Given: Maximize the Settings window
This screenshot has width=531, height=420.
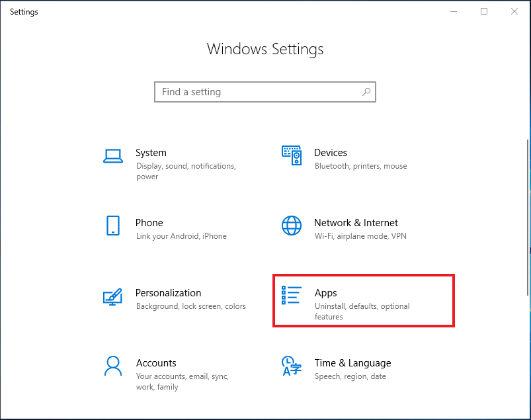Looking at the screenshot, I should (484, 11).
